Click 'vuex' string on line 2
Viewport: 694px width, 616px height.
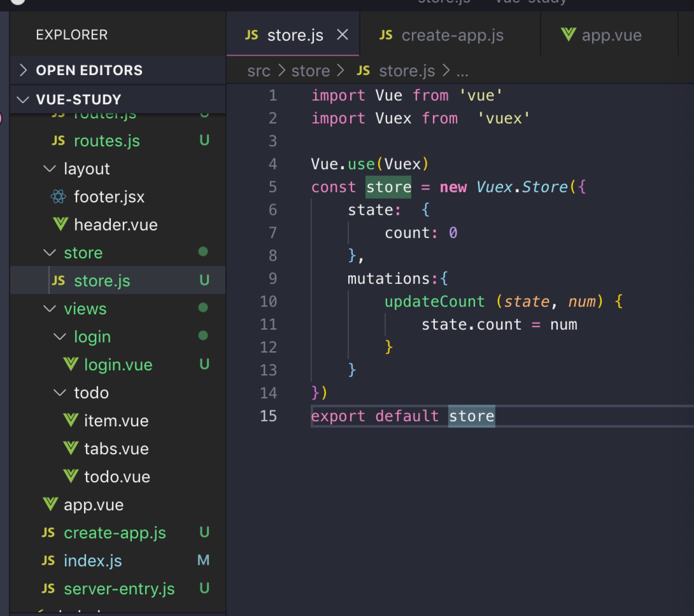[x=504, y=118]
